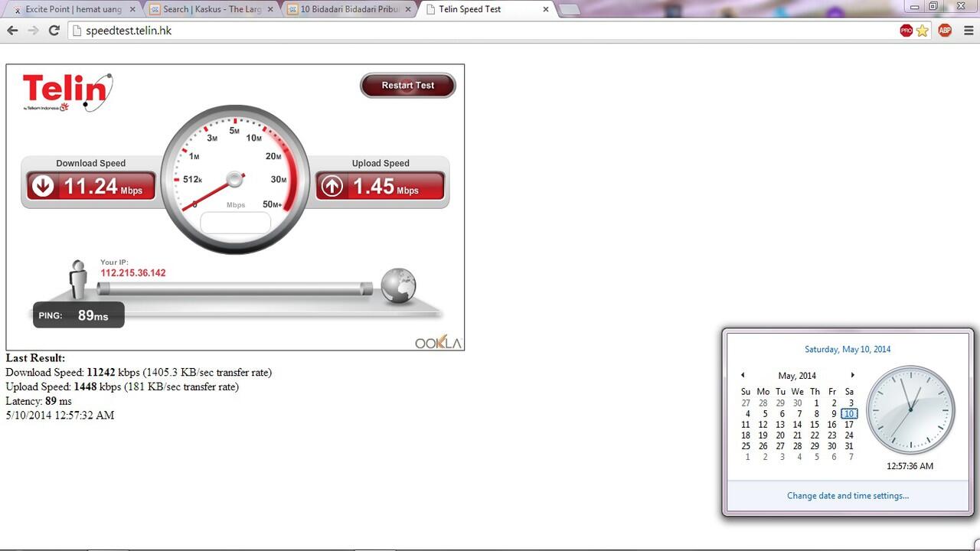Go to previous month in calendar
Image resolution: width=980 pixels, height=551 pixels.
[743, 375]
